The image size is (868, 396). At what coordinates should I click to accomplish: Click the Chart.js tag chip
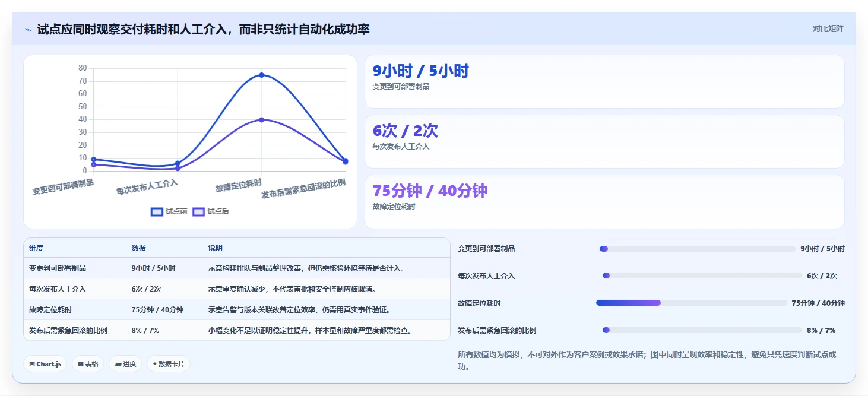45,364
